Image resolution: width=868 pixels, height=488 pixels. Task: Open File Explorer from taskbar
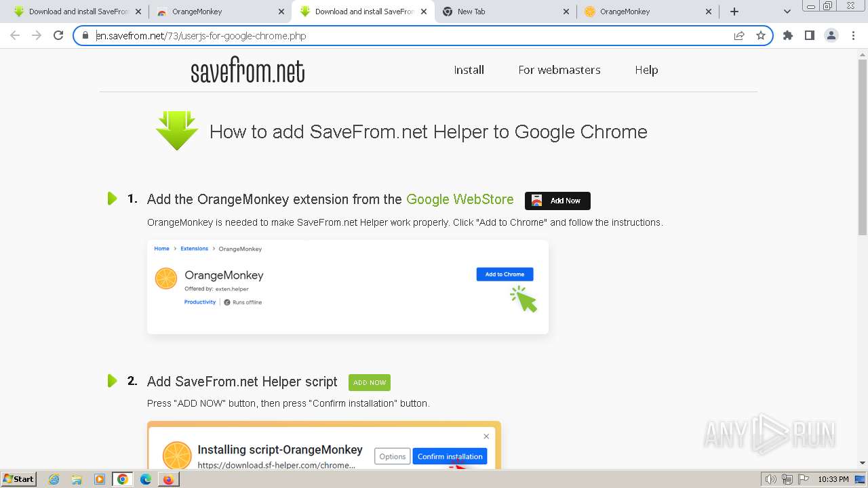pos(77,479)
